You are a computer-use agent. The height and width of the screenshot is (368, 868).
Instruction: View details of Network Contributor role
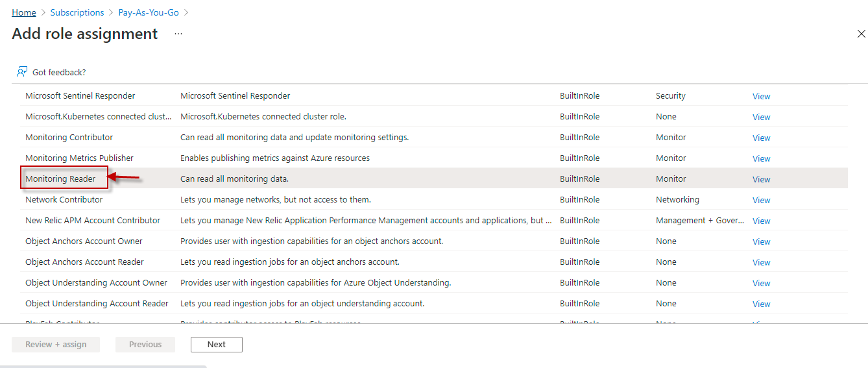click(761, 200)
